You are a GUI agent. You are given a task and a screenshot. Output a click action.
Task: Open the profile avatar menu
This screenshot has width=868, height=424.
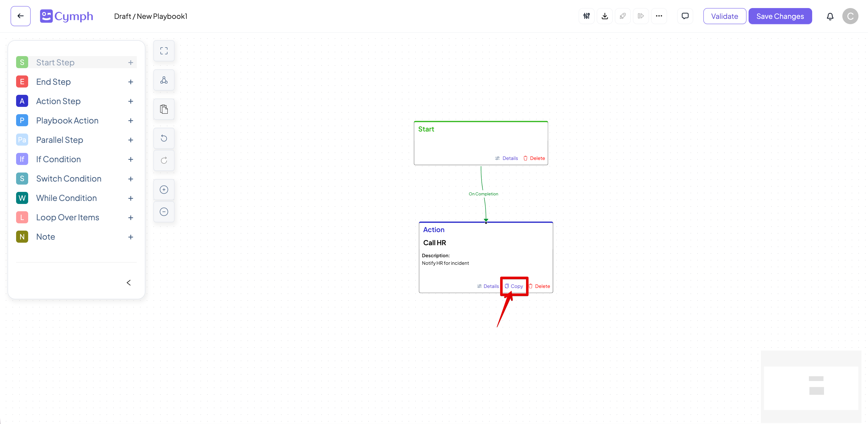850,16
